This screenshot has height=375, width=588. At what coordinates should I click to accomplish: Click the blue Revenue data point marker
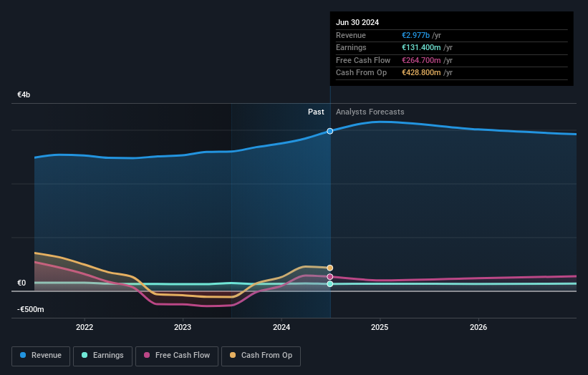pos(330,131)
